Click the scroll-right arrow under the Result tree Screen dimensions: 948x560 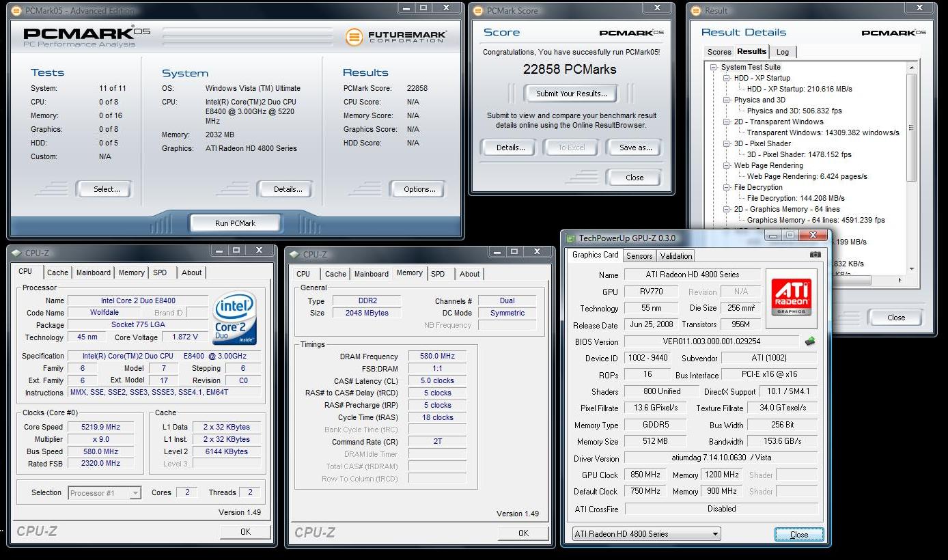click(x=900, y=280)
